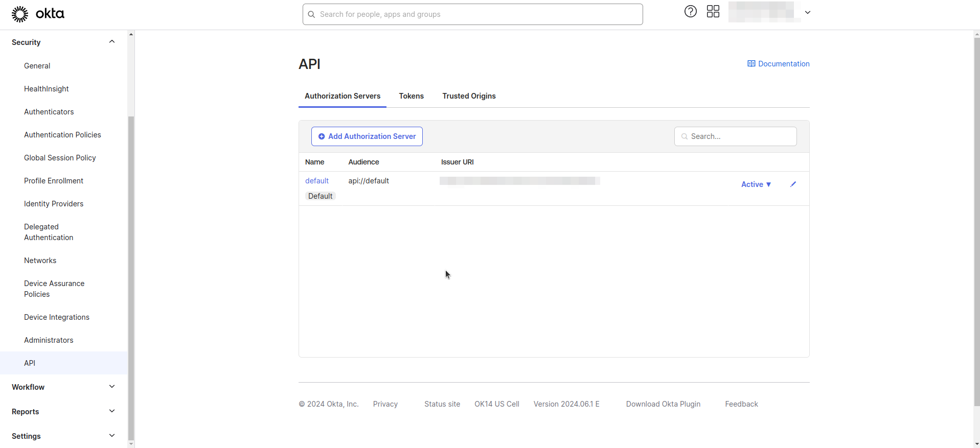
Task: Open Profile Enrollment page
Action: 54,181
